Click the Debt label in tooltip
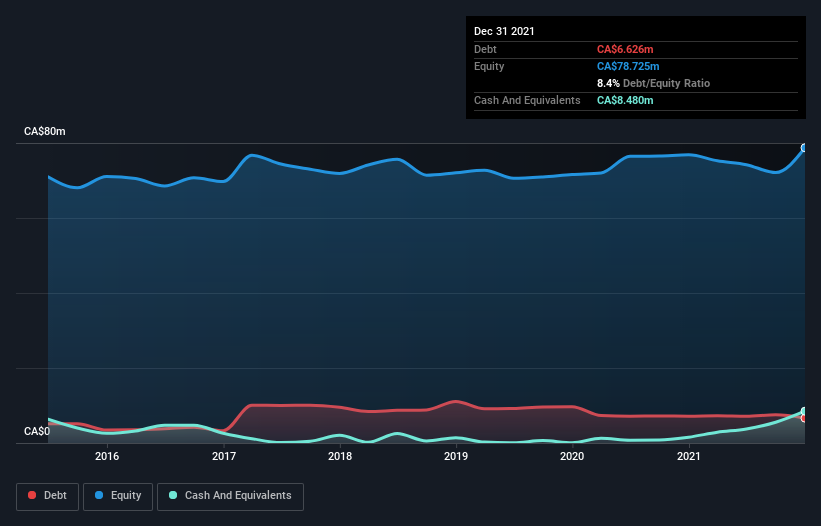This screenshot has height=526, width=821. tap(485, 49)
